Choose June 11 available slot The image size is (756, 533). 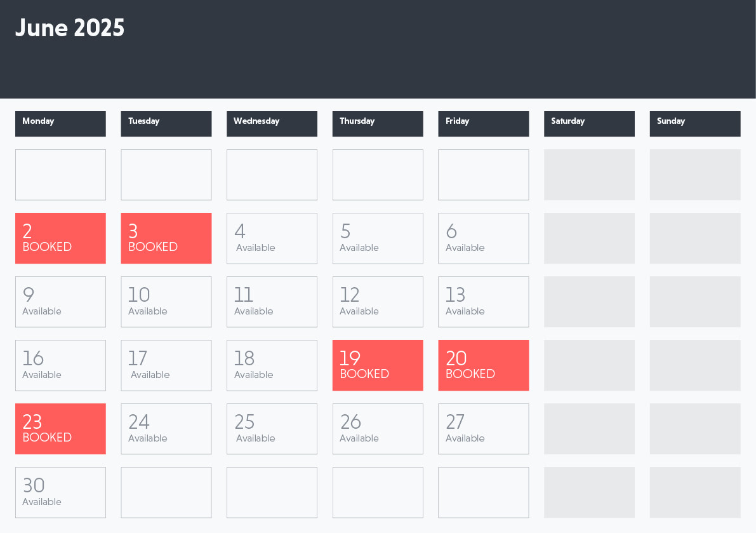(x=272, y=302)
